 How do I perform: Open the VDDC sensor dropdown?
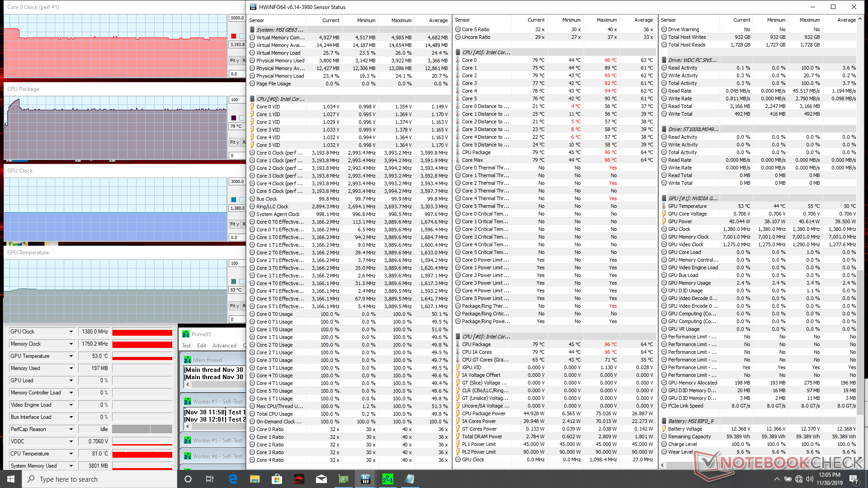(71, 441)
